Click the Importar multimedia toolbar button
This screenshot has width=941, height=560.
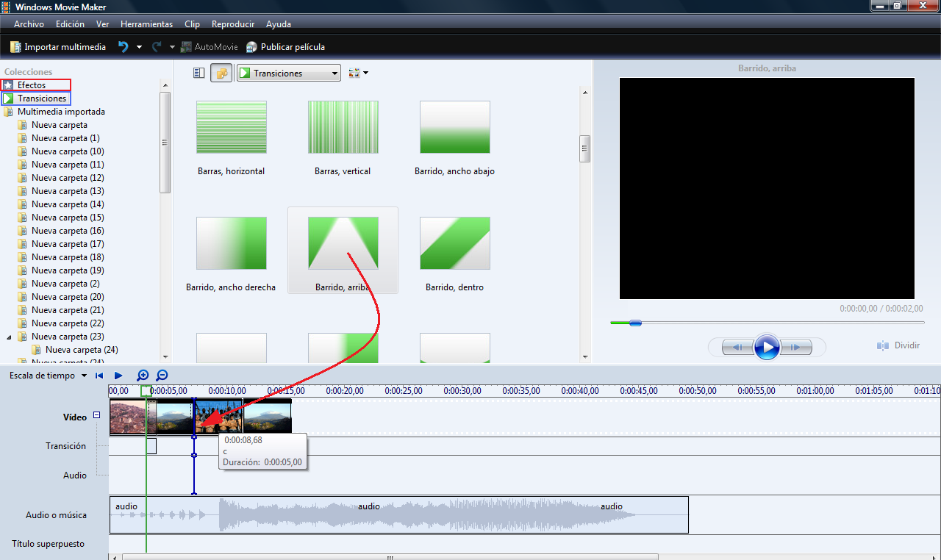coord(57,47)
